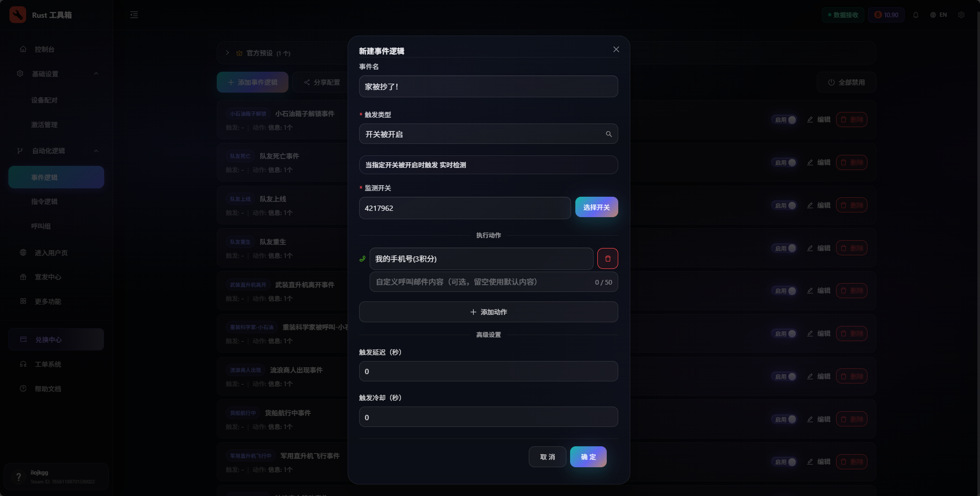Toggle the 启用 switch for 队友重生
Image resolution: width=980 pixels, height=496 pixels.
784,249
